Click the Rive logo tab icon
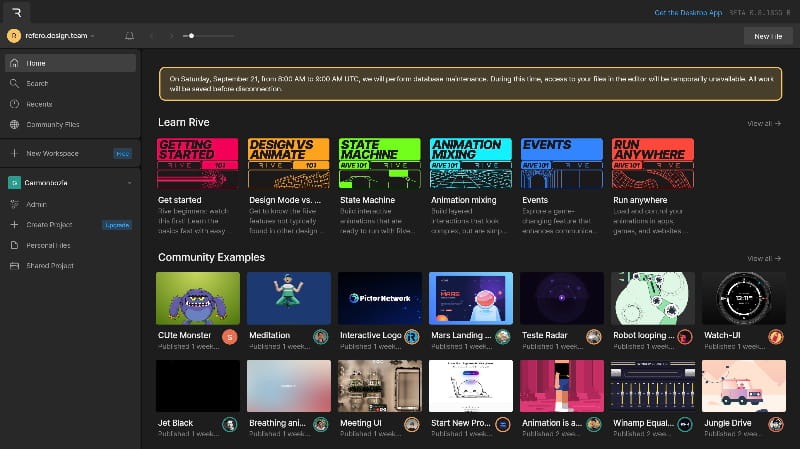 tap(17, 12)
